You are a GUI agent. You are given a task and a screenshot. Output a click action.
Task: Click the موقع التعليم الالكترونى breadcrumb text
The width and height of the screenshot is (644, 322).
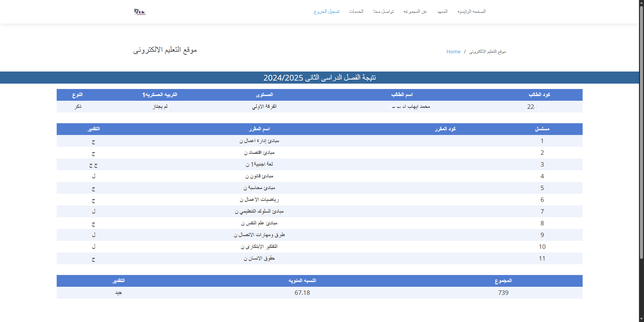(x=487, y=51)
